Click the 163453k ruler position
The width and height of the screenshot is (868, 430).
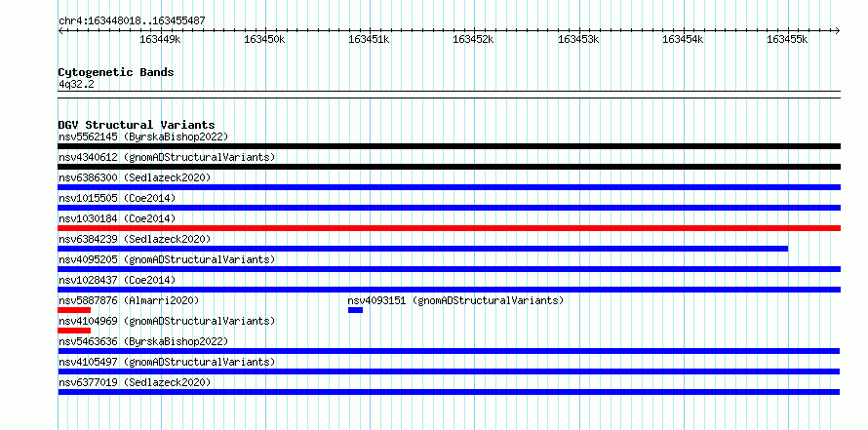click(x=578, y=39)
